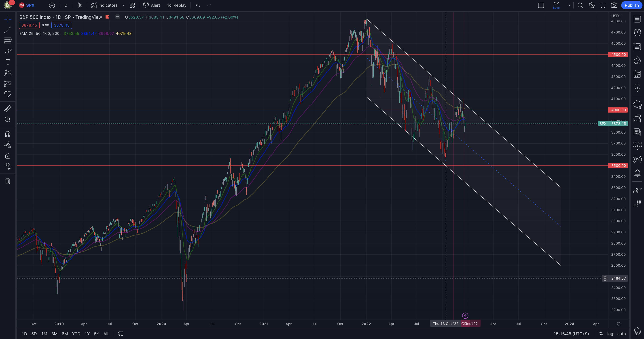Take a snapshot with camera icon

(614, 5)
